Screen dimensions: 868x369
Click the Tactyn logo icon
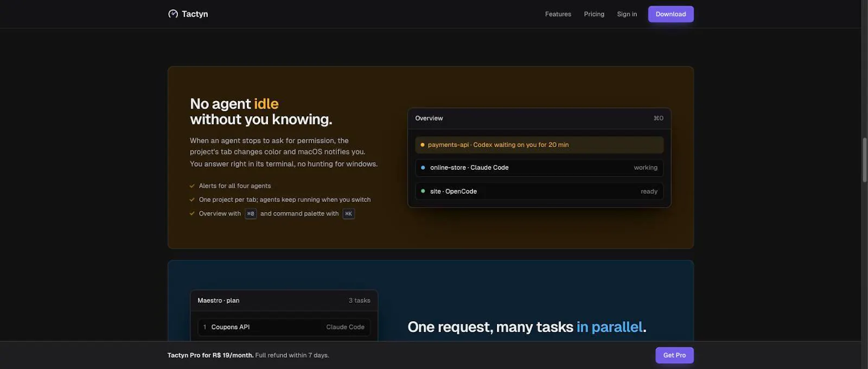(x=173, y=14)
